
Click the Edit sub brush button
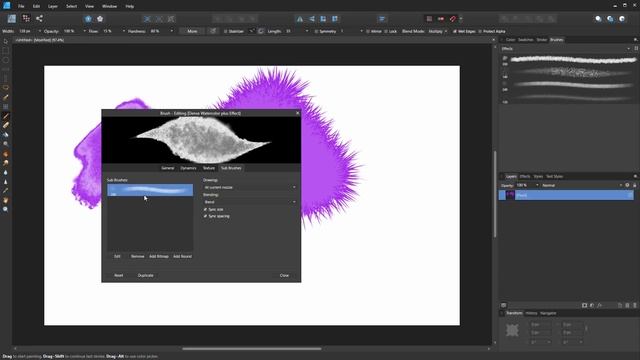click(117, 256)
